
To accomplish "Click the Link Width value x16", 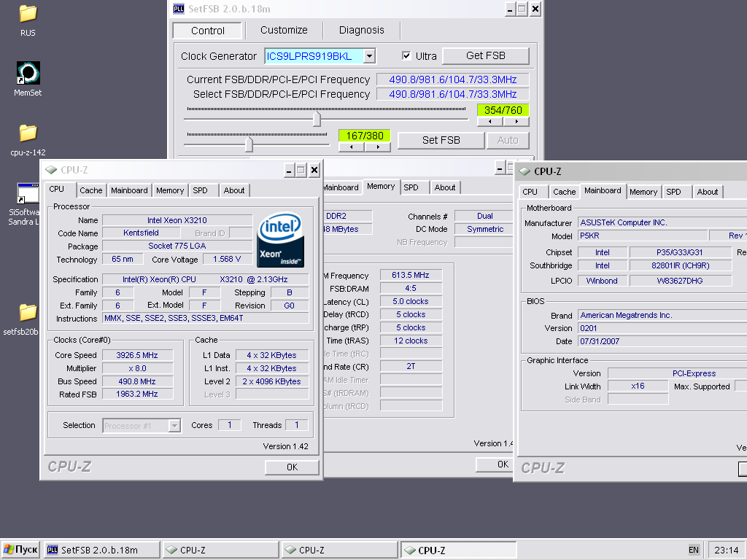I will click(x=638, y=386).
